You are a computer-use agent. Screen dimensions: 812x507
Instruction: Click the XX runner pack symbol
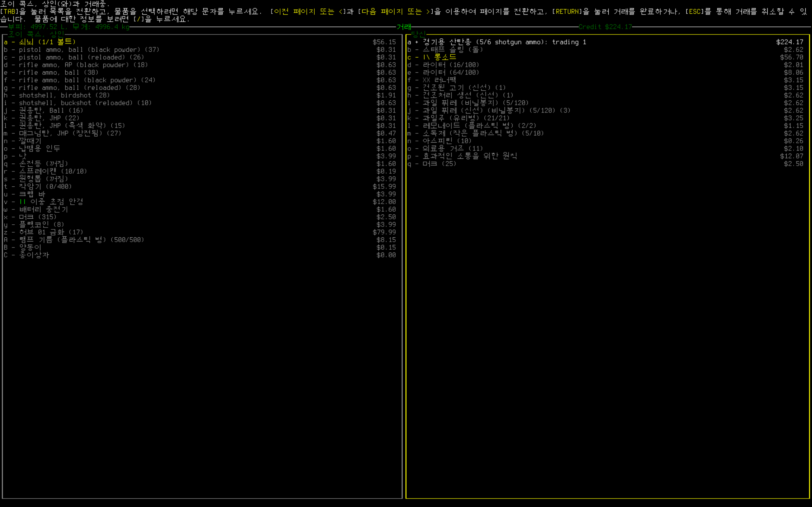[426, 80]
